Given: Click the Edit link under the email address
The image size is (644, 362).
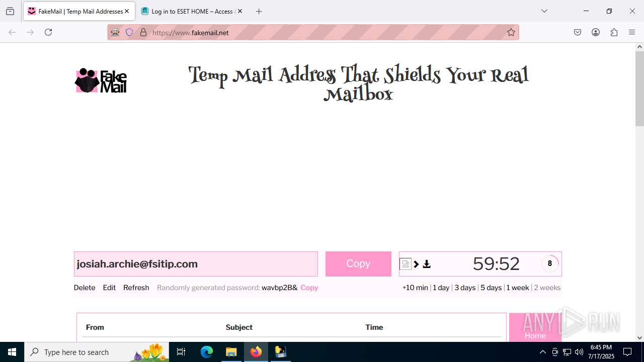Looking at the screenshot, I should (109, 288).
